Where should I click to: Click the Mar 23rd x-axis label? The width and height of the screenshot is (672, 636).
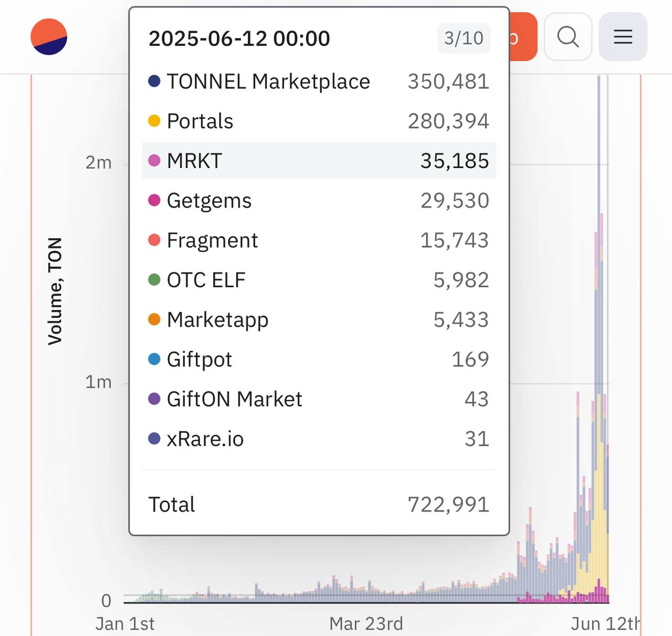(x=366, y=624)
